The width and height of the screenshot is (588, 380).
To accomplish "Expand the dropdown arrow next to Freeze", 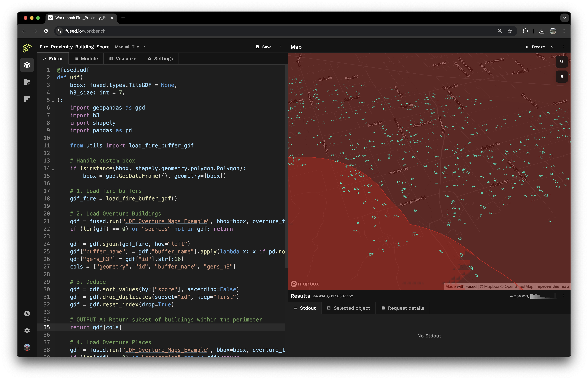I will tap(552, 47).
